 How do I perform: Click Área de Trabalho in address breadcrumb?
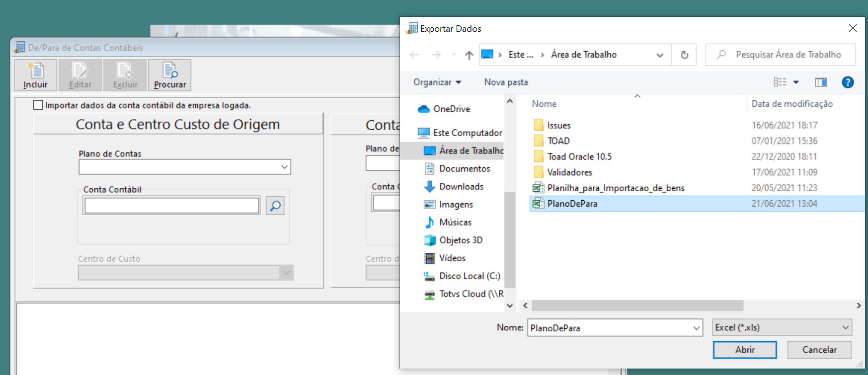click(584, 55)
